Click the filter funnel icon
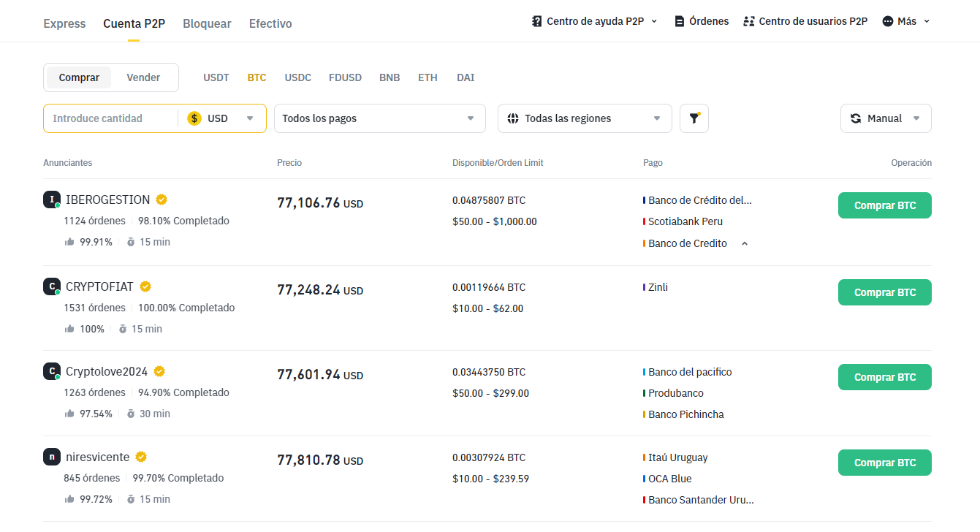The height and width of the screenshot is (532, 980). coord(694,118)
